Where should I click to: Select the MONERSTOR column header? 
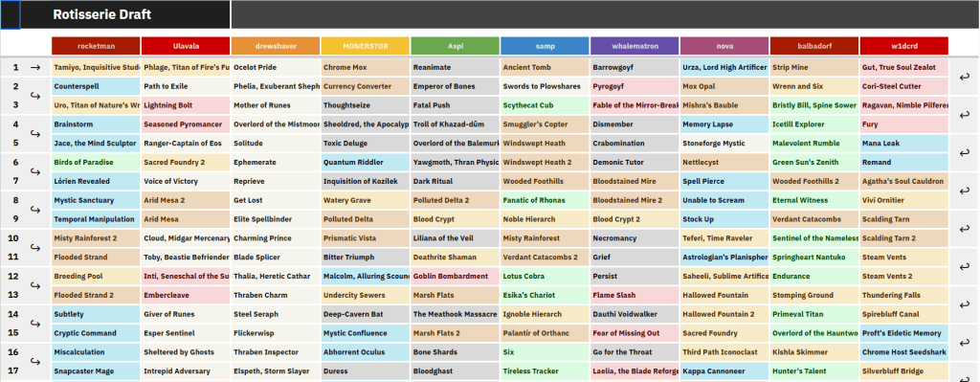coord(366,46)
